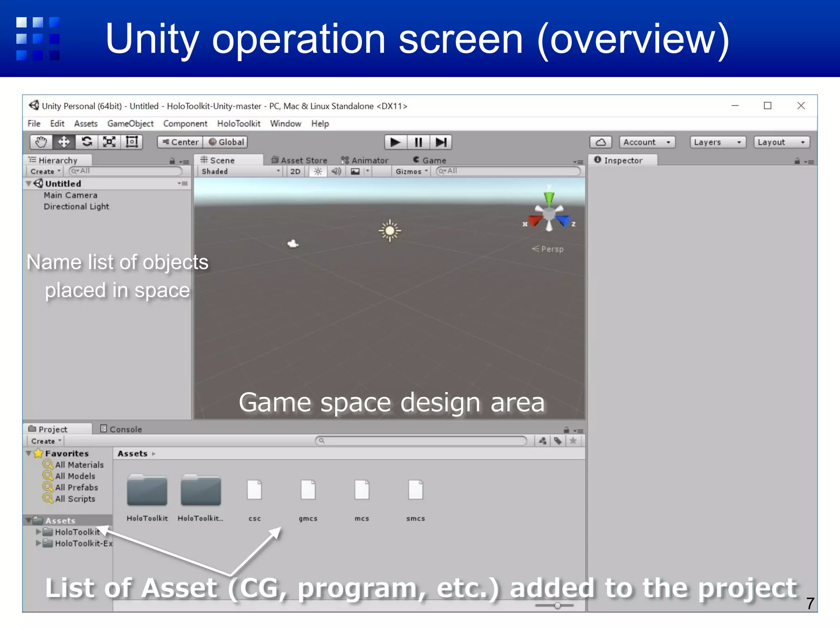Viewport: 840px width, 630px height.
Task: Open the Shaded draw mode dropdown
Action: coord(240,171)
